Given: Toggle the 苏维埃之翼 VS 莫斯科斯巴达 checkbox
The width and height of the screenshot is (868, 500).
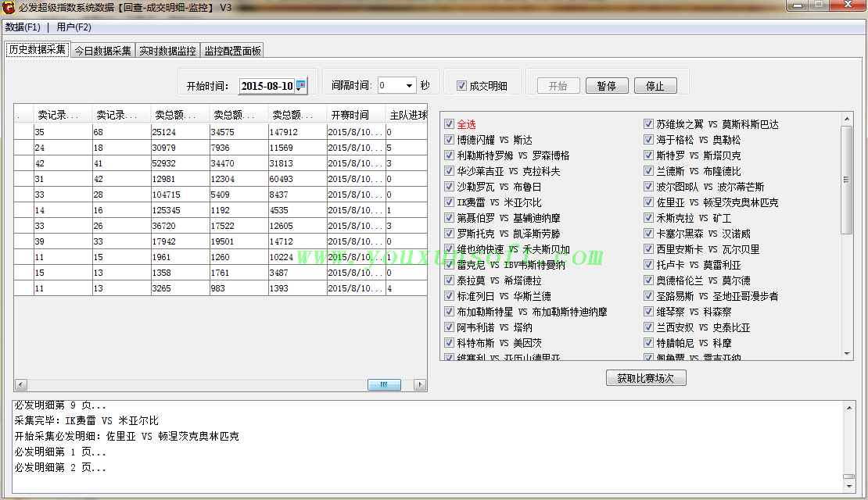Looking at the screenshot, I should click(x=648, y=124).
